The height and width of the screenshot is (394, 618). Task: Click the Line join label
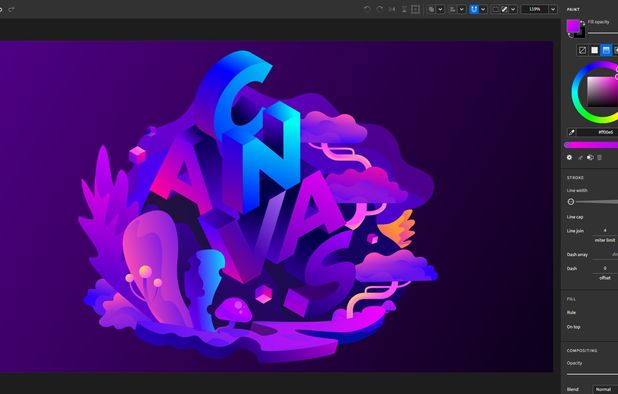pyautogui.click(x=575, y=231)
